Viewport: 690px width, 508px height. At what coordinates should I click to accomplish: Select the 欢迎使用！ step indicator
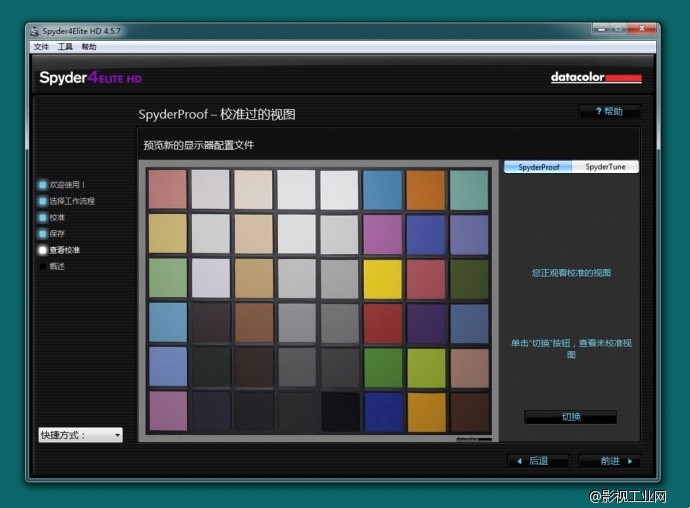62,184
